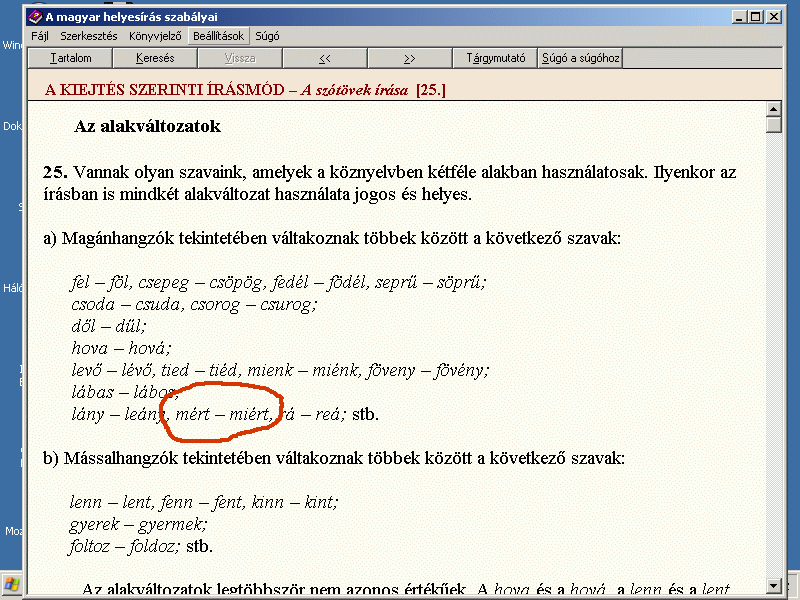Go to next topic with >> button
800x600 pixels.
410,58
